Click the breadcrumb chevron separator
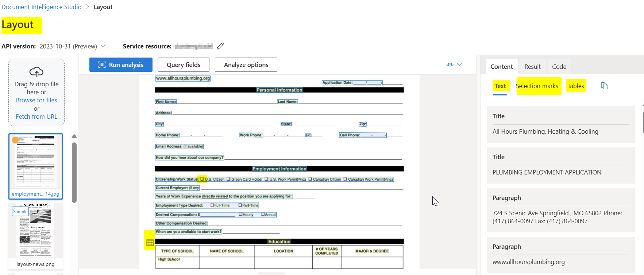Image resolution: width=644 pixels, height=275 pixels. [x=88, y=7]
